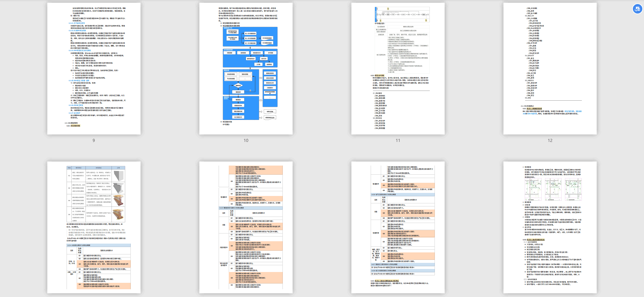
Task: Open the page 9 thumbnail
Action: click(x=94, y=69)
